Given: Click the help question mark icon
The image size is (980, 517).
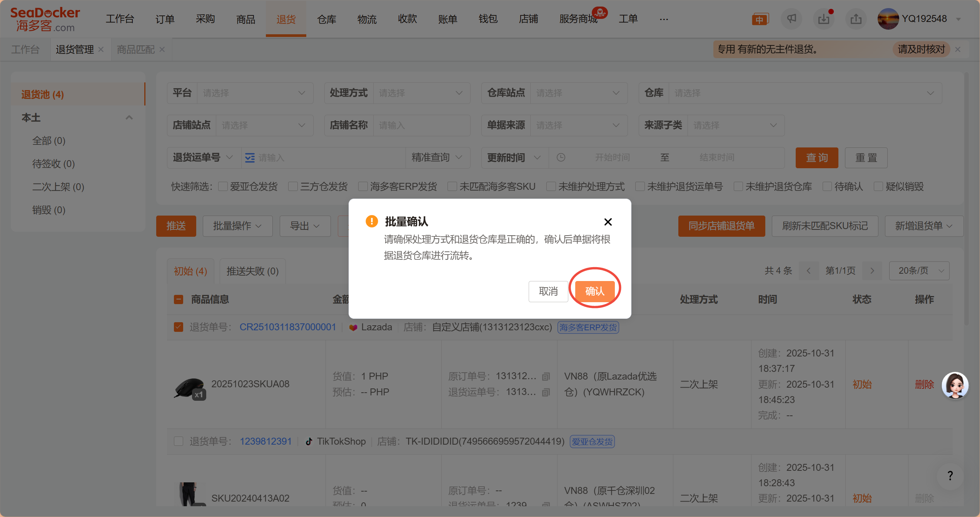Looking at the screenshot, I should pos(950,476).
